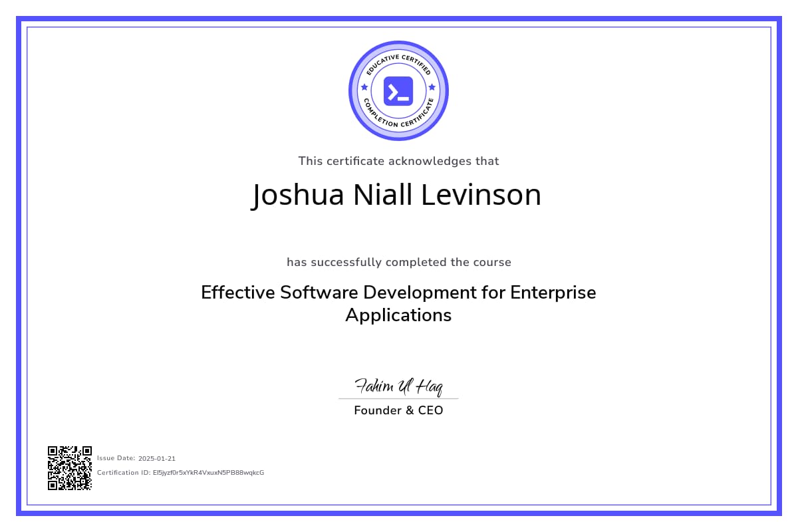Click the "This certificate acknowledges that" line
The height and width of the screenshot is (532, 798).
coord(398,161)
